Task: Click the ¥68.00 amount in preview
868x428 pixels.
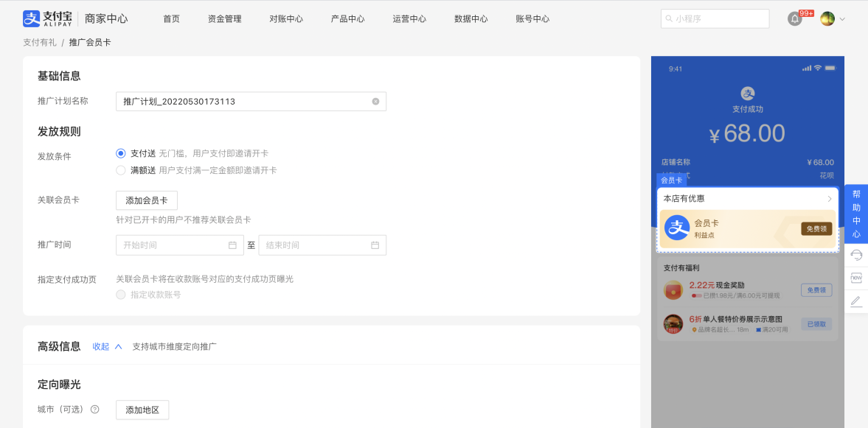Action: [747, 133]
